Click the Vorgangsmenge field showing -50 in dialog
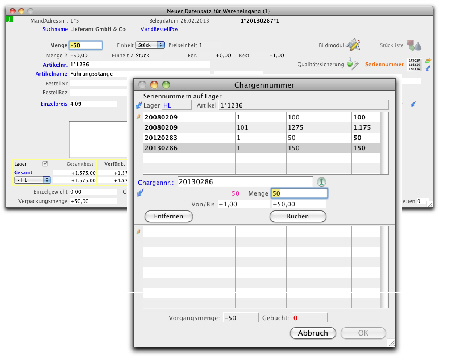 click(x=241, y=318)
